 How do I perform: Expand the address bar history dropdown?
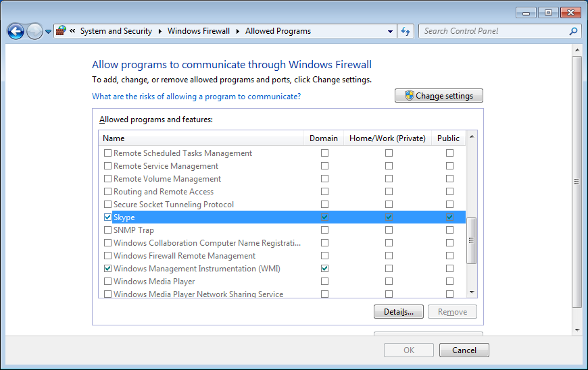click(x=391, y=32)
